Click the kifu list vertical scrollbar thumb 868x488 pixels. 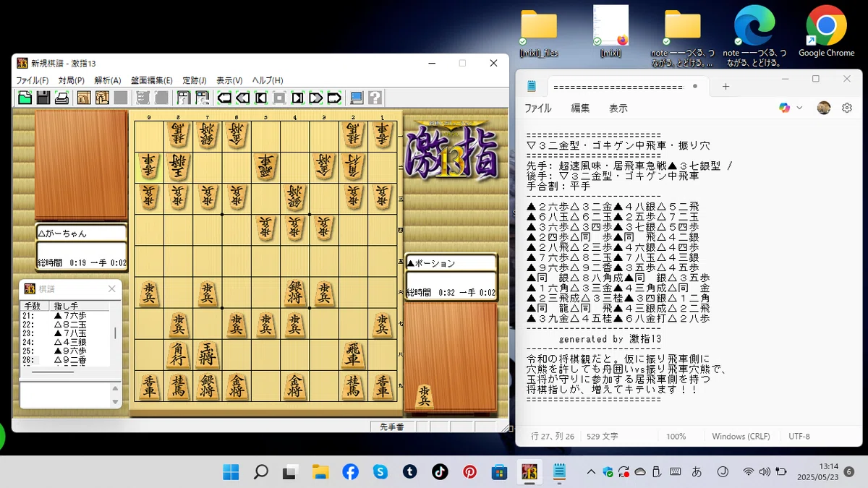[115, 333]
